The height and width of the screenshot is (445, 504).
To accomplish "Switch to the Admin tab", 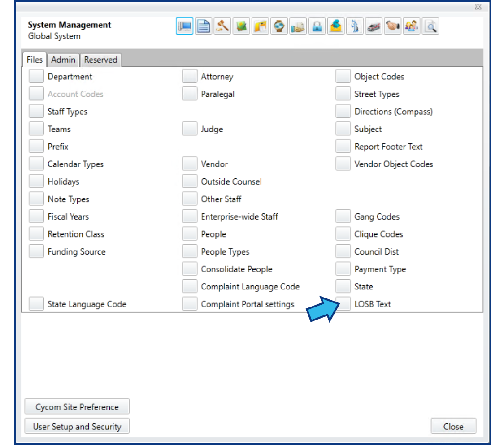I will coord(63,60).
